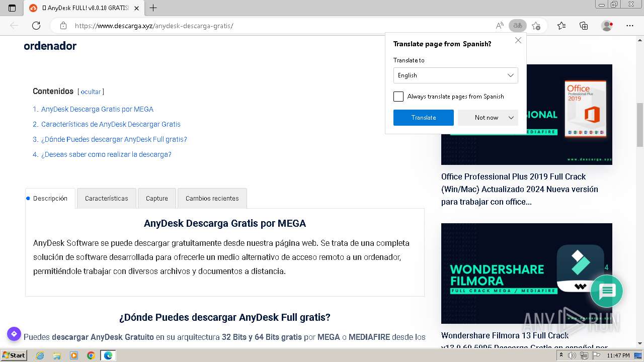Click the taskbar clock 11:47 PM

coord(618,355)
